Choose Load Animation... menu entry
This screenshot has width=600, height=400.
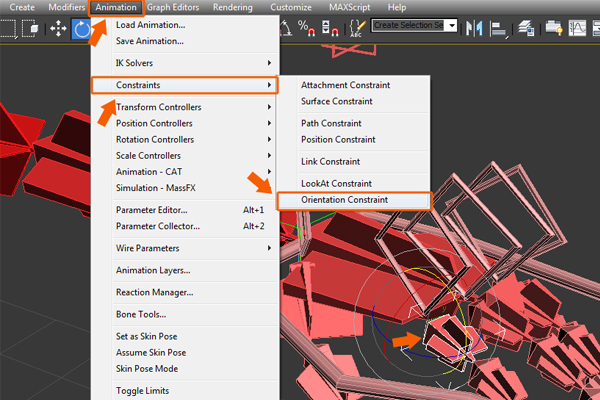pos(185,25)
